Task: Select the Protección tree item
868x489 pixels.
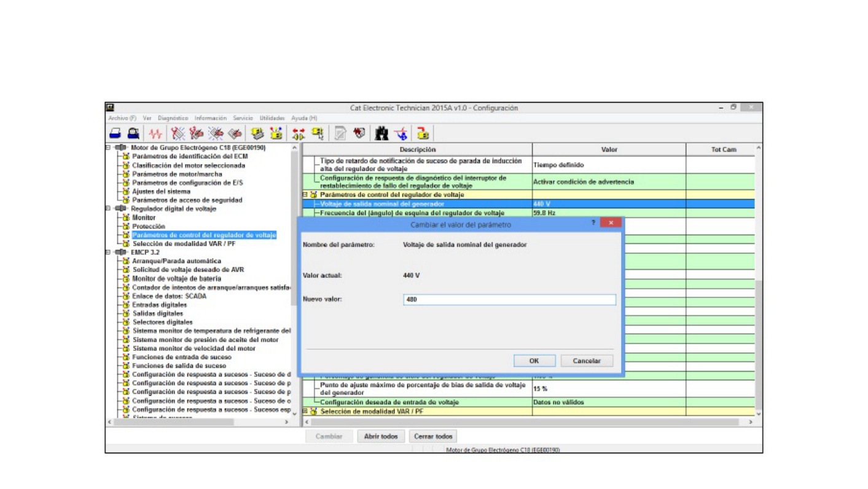Action: pyautogui.click(x=149, y=226)
